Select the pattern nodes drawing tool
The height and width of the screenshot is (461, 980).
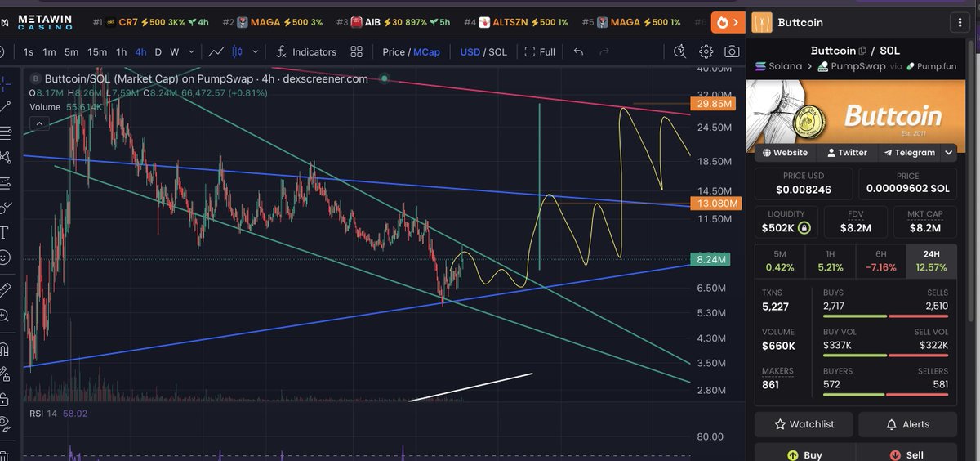pyautogui.click(x=4, y=157)
